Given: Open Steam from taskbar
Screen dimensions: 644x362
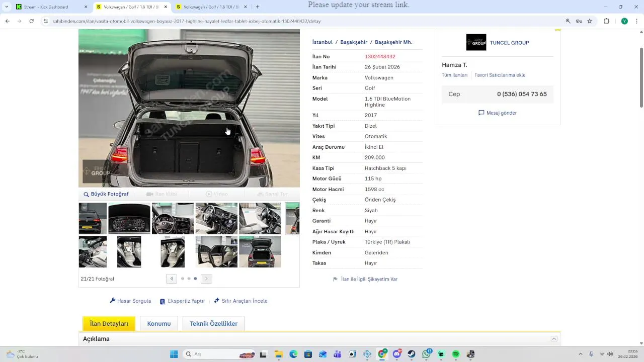Looking at the screenshot, I should (x=412, y=354).
